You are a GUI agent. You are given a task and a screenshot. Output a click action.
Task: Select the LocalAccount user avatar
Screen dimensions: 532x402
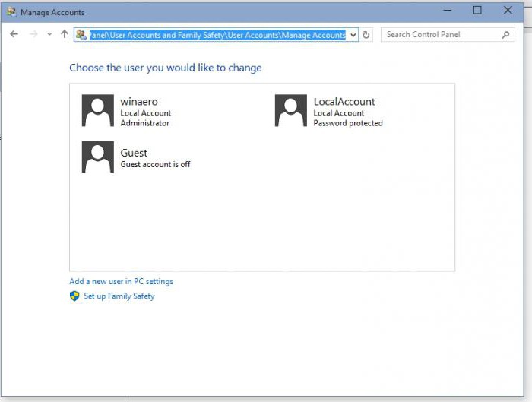[x=290, y=111]
